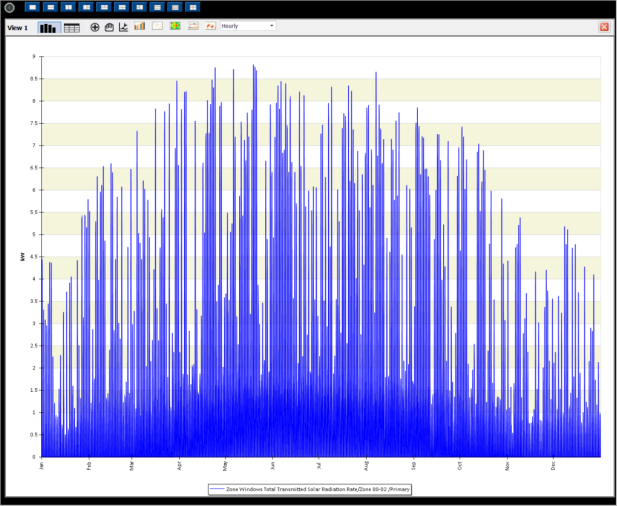This screenshot has height=506, width=617.
Task: Click the round button at top-left corner
Action: tap(9, 7)
